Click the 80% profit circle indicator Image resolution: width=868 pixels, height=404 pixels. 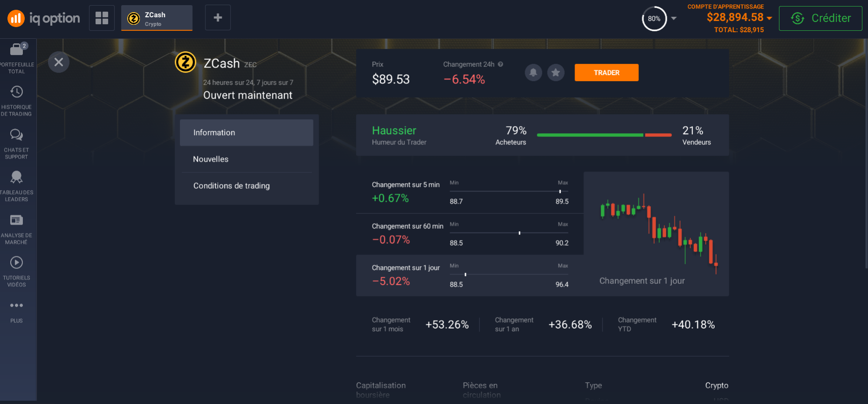[x=654, y=19]
